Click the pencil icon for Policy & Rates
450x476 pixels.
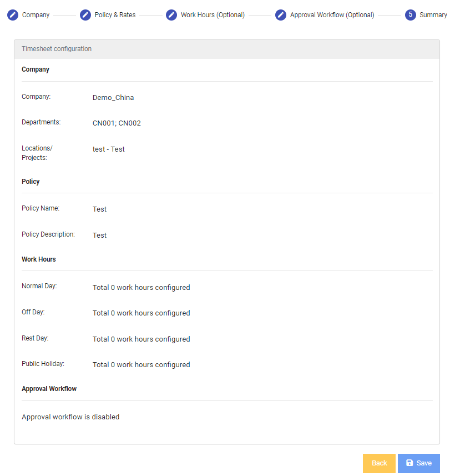click(85, 15)
